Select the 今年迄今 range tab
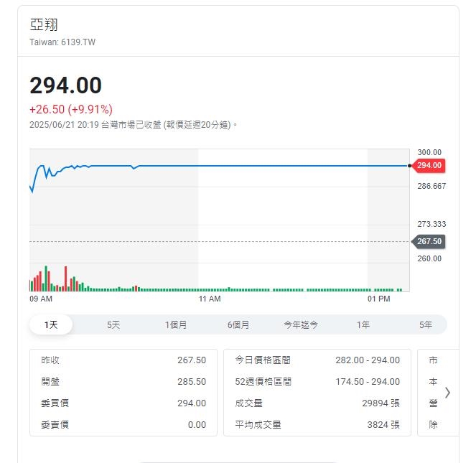476x463 pixels. coord(301,325)
